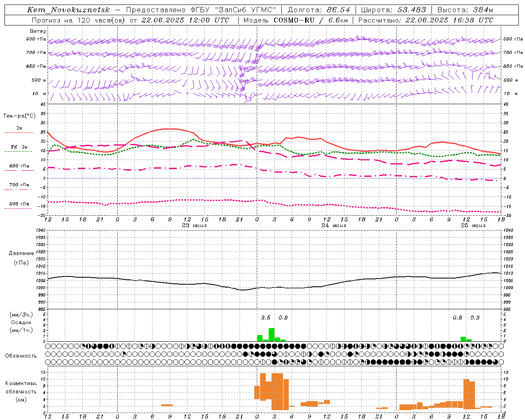Screen dimensions: 525x420
Task: Click the solid red '2м' legend line
Action: [19, 132]
